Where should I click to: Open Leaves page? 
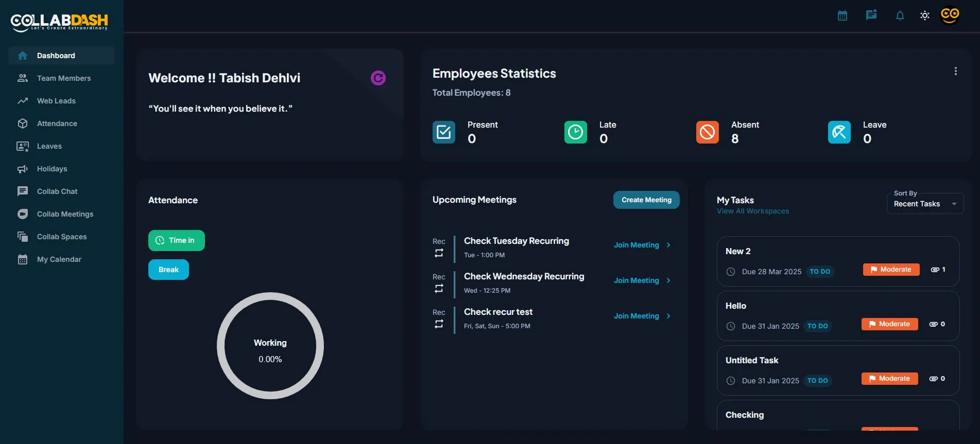61,146
